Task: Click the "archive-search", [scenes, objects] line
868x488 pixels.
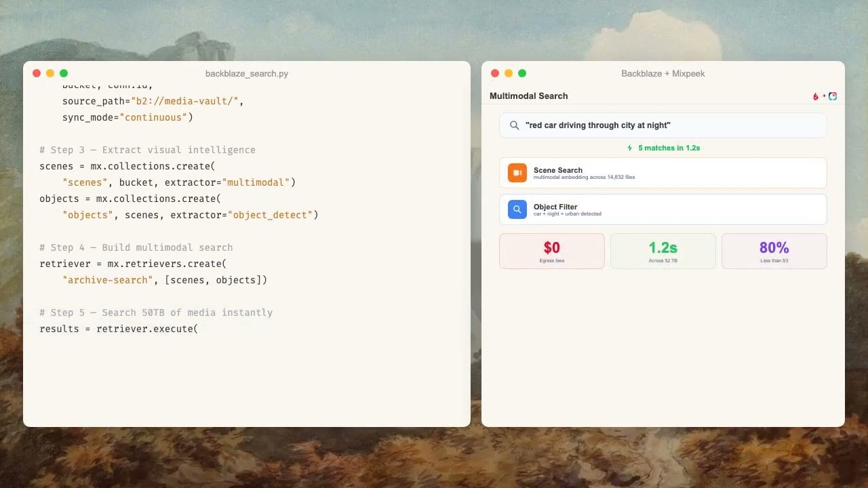Action: pos(165,280)
